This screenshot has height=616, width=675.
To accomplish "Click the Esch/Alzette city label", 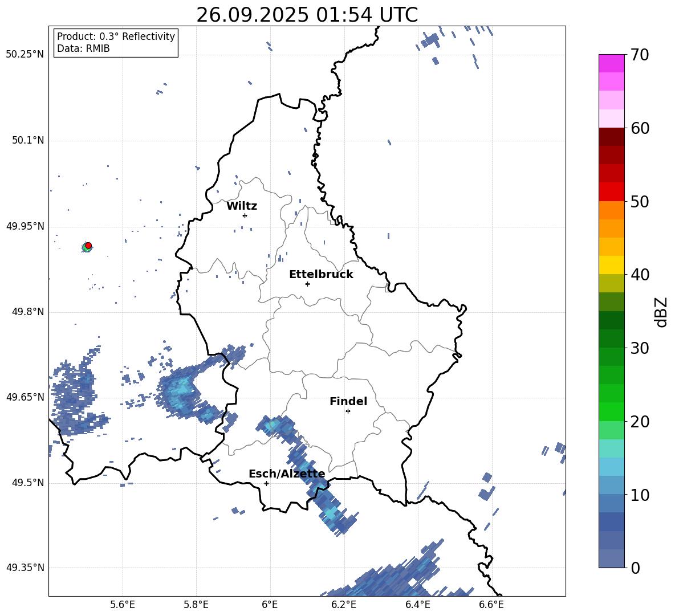I will (287, 474).
